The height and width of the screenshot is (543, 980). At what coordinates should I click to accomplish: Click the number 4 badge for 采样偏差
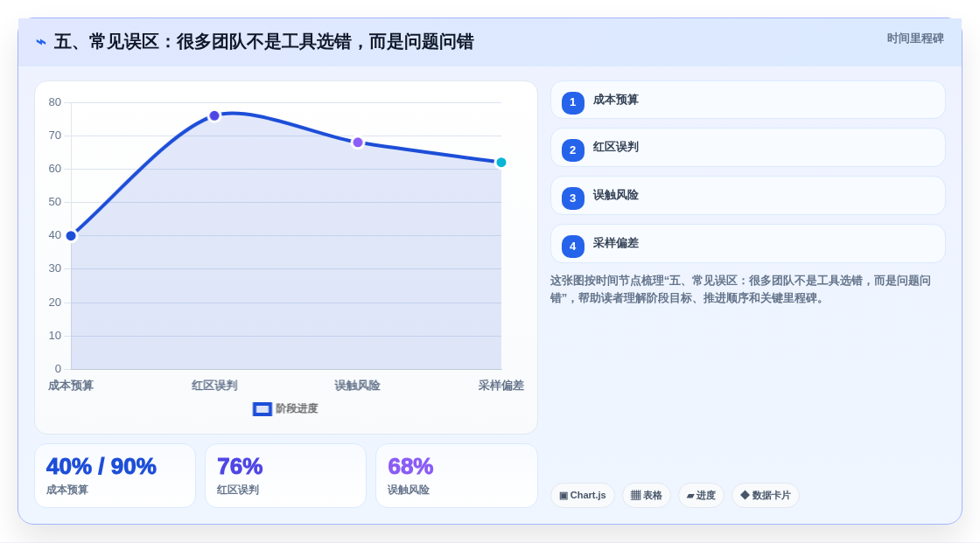572,247
